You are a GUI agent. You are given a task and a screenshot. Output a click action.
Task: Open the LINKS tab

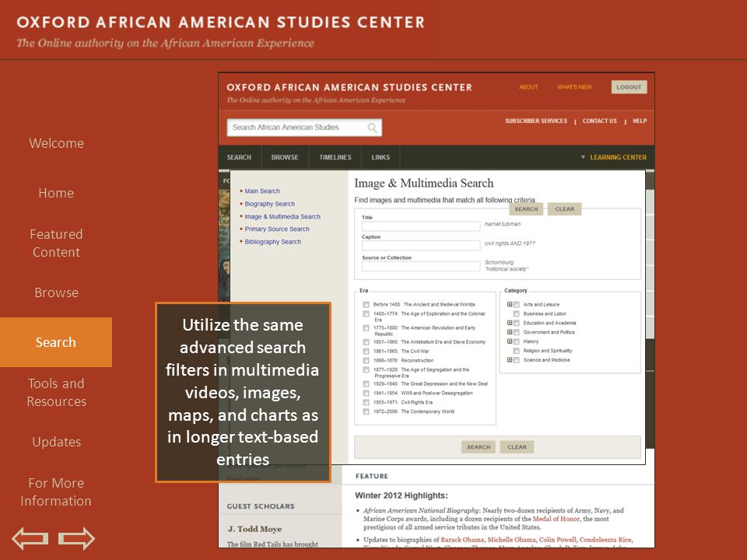(x=381, y=157)
